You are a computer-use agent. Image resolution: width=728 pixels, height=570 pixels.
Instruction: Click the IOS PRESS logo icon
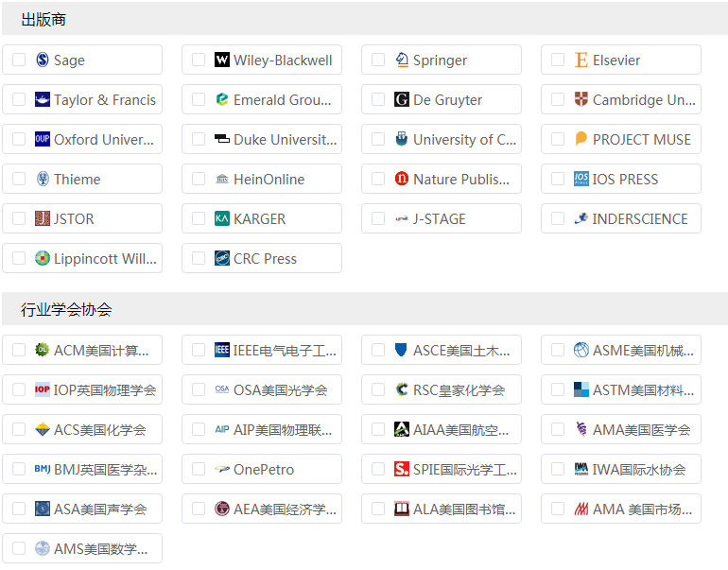pos(581,179)
